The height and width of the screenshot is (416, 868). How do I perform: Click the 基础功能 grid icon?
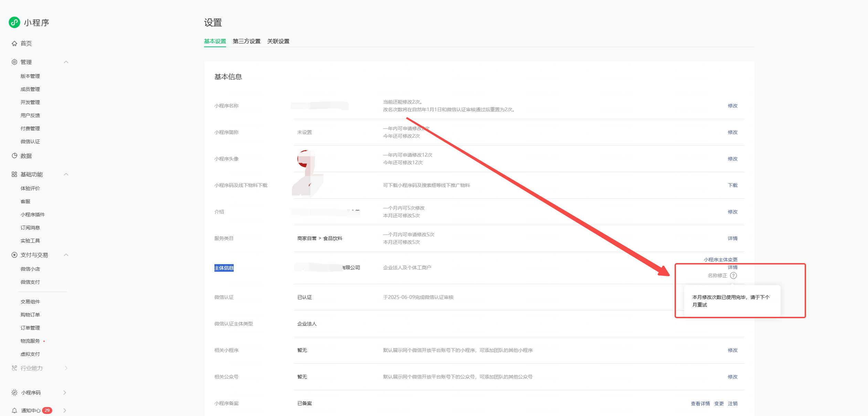14,174
